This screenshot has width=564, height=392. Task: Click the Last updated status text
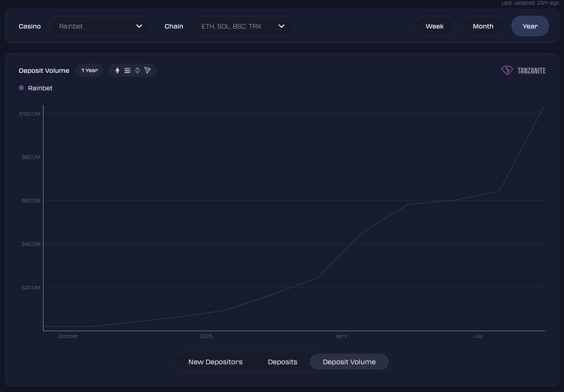(x=529, y=2)
